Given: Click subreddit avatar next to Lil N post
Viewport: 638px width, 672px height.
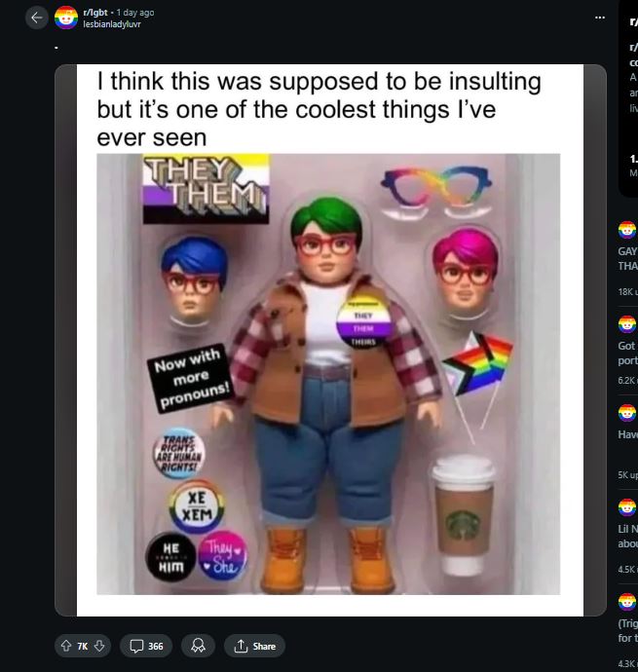Looking at the screenshot, I should (x=627, y=507).
